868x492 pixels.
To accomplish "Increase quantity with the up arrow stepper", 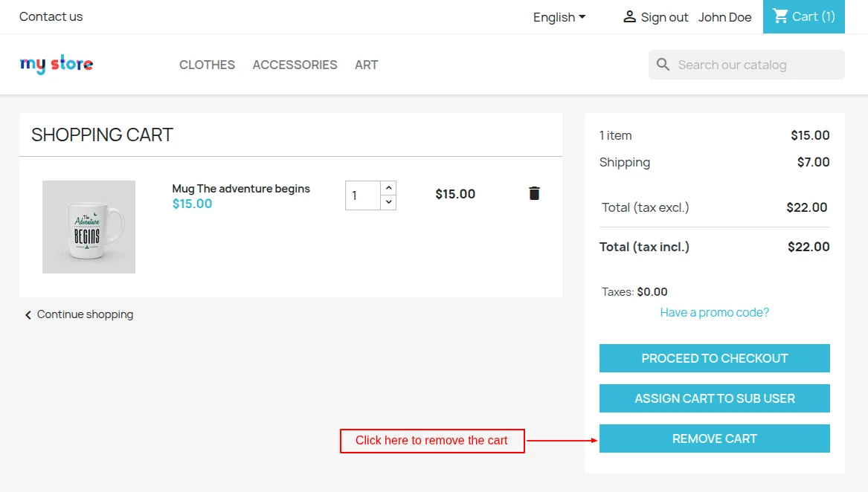I will click(x=388, y=187).
